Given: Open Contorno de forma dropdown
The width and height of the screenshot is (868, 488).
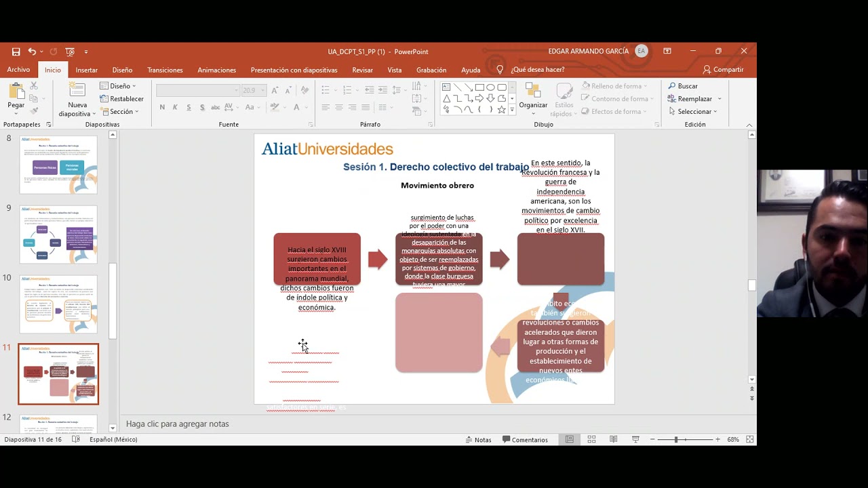Looking at the screenshot, I should coord(618,99).
